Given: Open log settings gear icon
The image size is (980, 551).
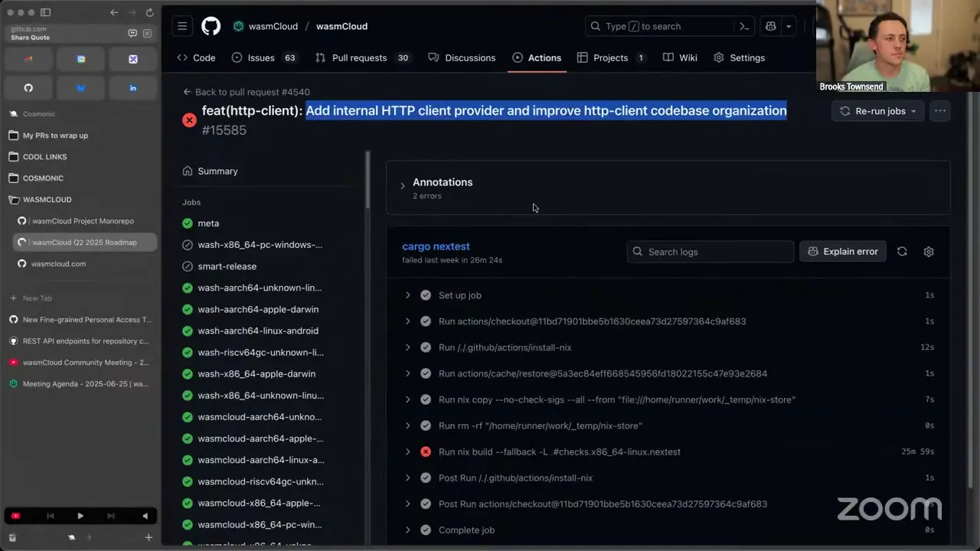Looking at the screenshot, I should pyautogui.click(x=929, y=252).
